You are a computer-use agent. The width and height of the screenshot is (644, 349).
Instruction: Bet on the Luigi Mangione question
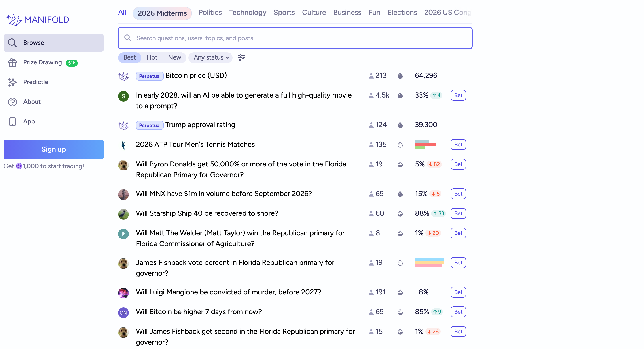(x=458, y=292)
